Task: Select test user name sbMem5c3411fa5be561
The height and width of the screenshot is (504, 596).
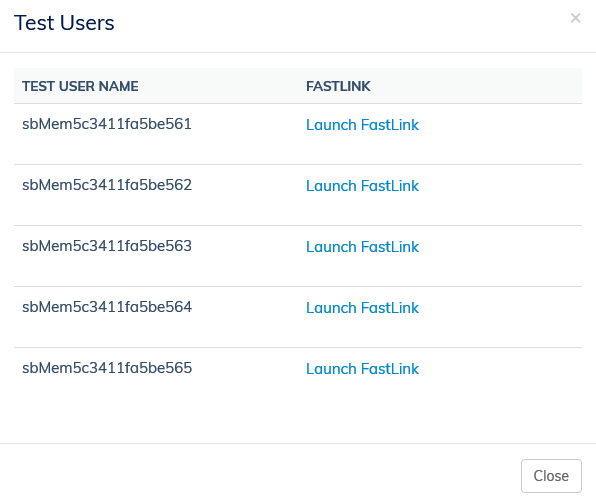Action: click(107, 124)
